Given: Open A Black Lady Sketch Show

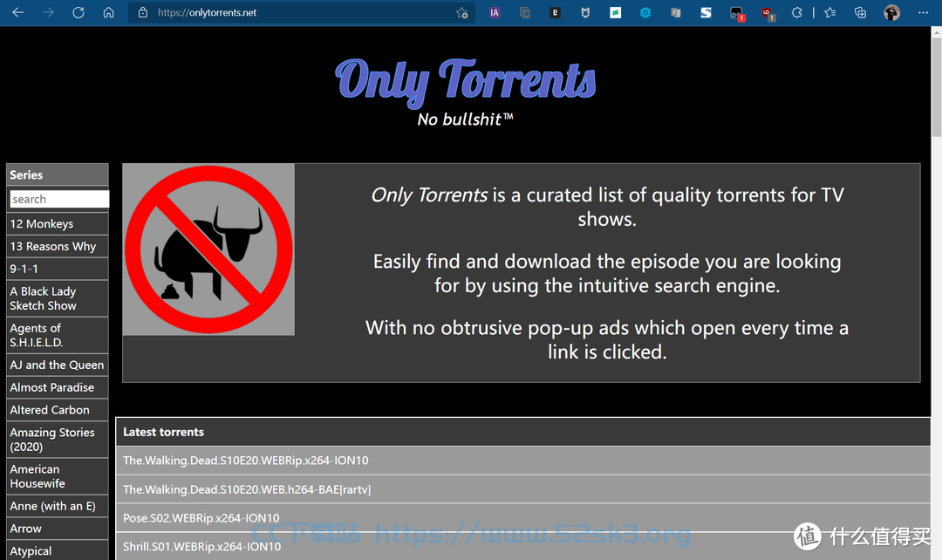Looking at the screenshot, I should point(57,298).
